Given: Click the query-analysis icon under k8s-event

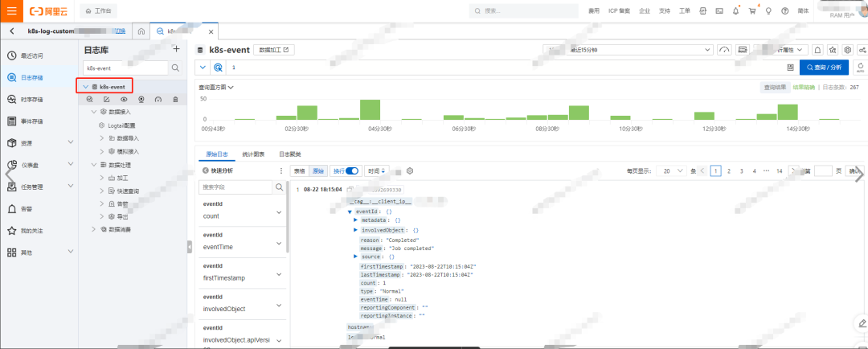Looking at the screenshot, I should (x=90, y=99).
